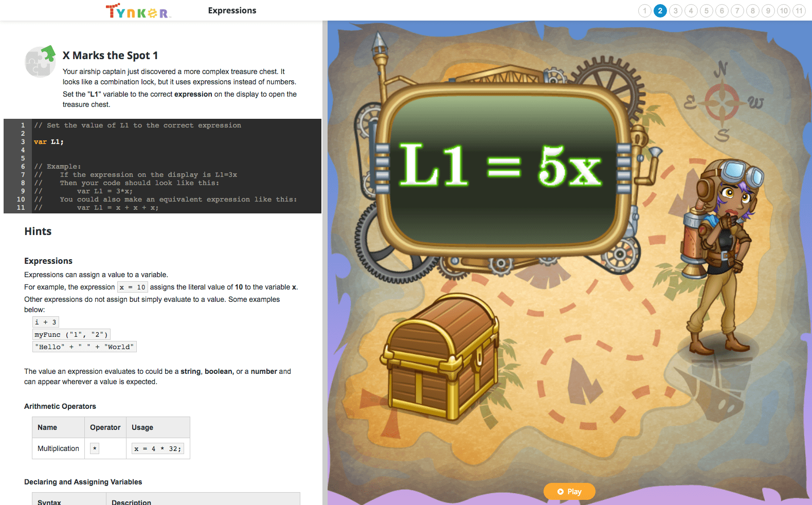Click the Expressions title in header
The width and height of the screenshot is (812, 505).
click(x=232, y=11)
